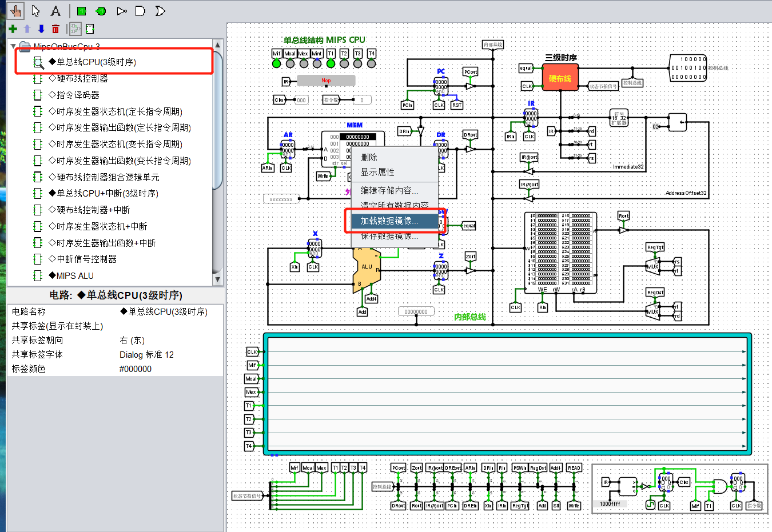Click the 符号扩展器 16-to-32 extender

619,118
